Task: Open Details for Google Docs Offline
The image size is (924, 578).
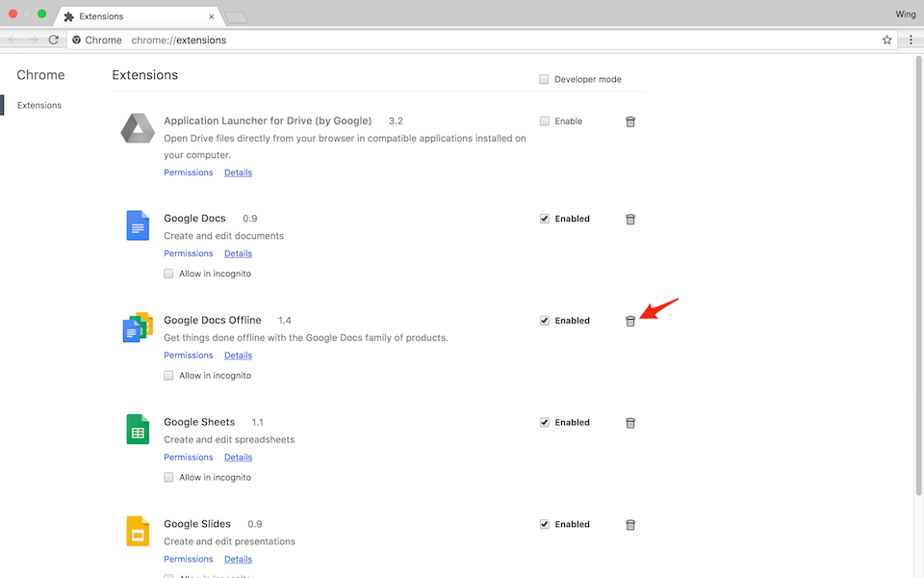Action: pyautogui.click(x=238, y=355)
